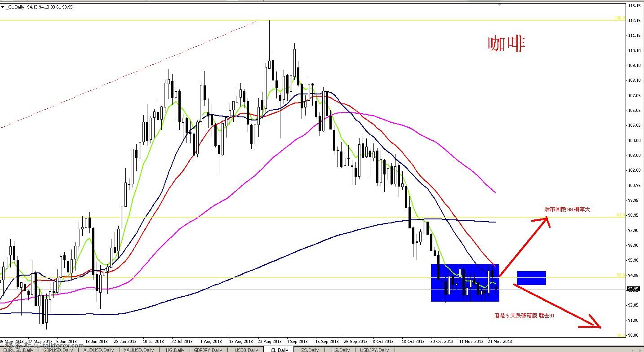Screen dimensions: 644x352
Task: Click the OHLC values 94.13 94.13 93.61 93.95
Action: 50,7
